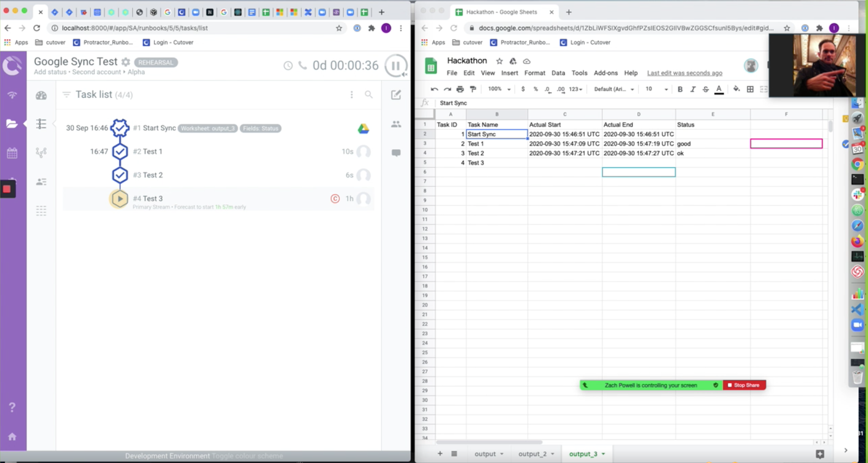Open Protractor_Runbo bookmark in Cutover window

103,42
